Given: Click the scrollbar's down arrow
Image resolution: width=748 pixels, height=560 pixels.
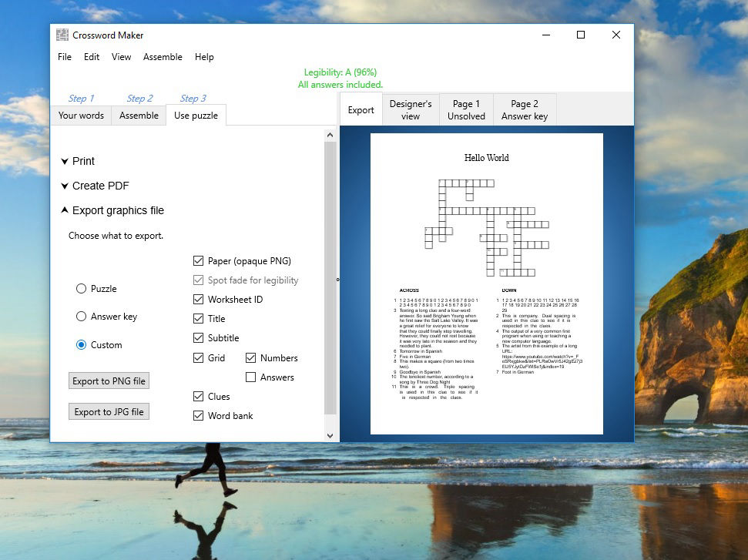Looking at the screenshot, I should (330, 435).
